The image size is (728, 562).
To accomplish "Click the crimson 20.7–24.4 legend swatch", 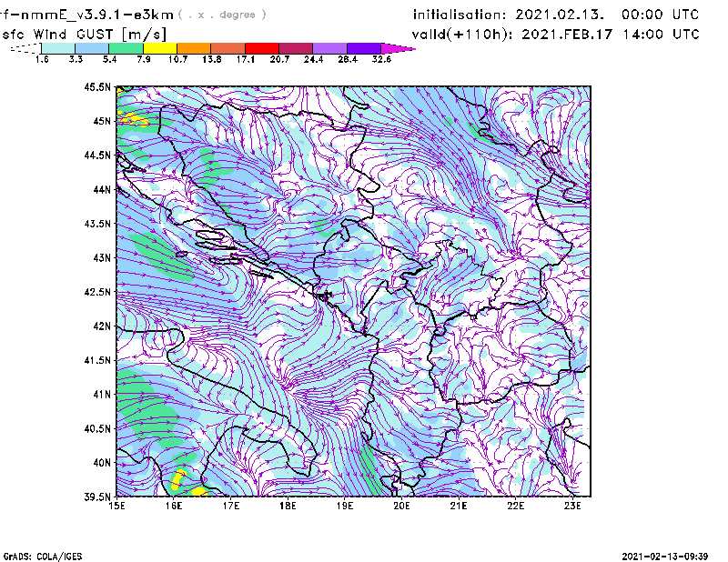I will [x=296, y=48].
